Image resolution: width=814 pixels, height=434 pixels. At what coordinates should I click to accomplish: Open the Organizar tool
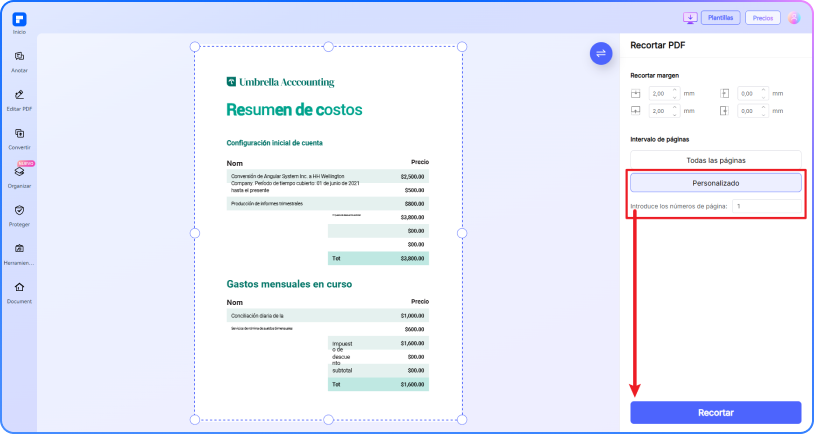click(x=19, y=177)
